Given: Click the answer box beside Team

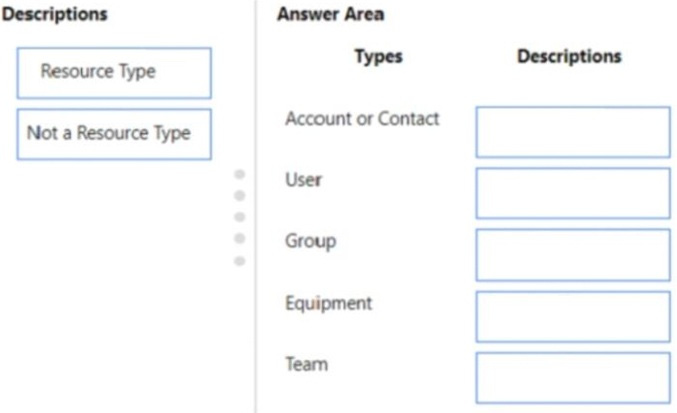Looking at the screenshot, I should pyautogui.click(x=573, y=378).
